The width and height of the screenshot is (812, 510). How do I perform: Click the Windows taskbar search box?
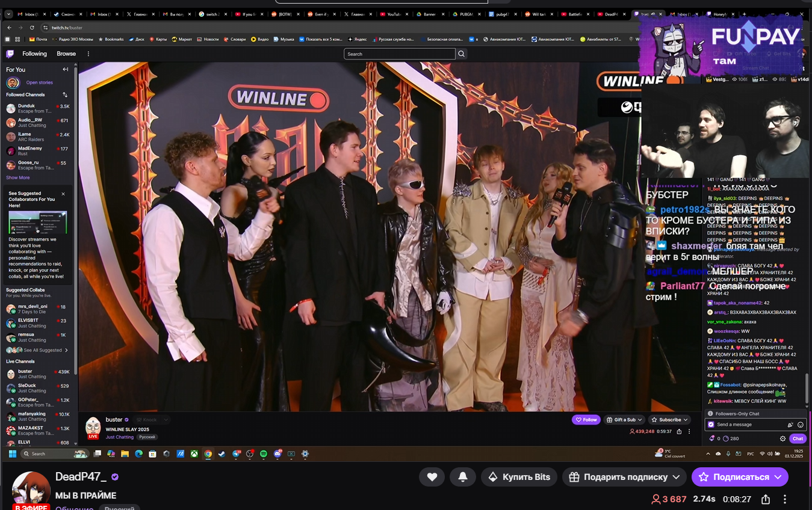pyautogui.click(x=55, y=454)
